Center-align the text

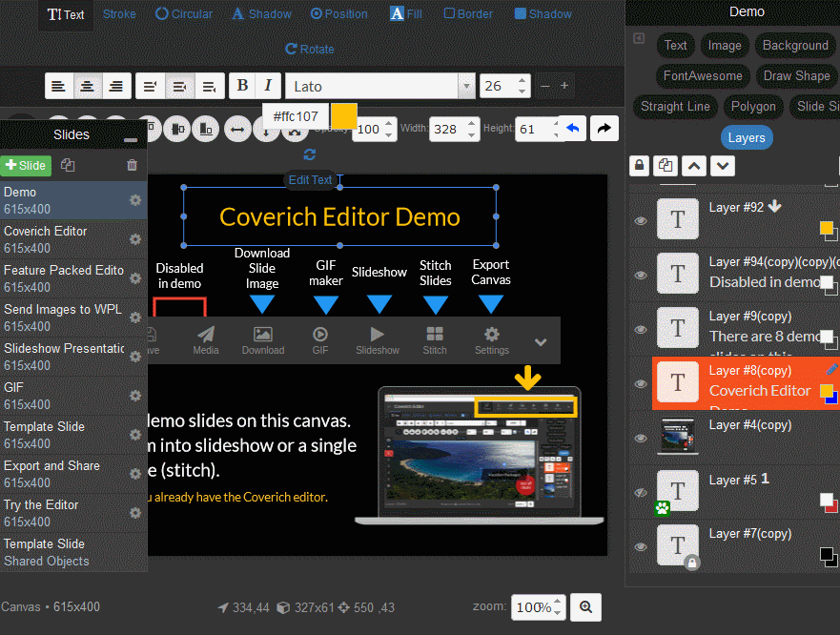pyautogui.click(x=88, y=86)
